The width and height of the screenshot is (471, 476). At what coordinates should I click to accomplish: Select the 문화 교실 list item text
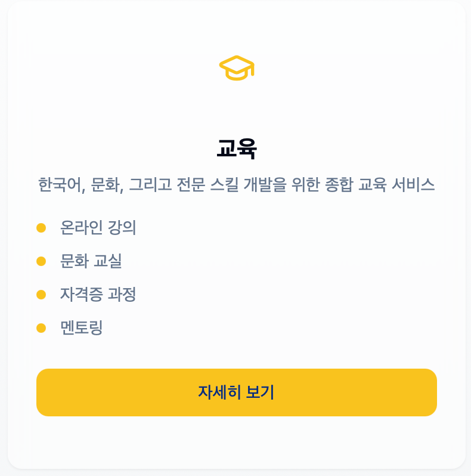(91, 261)
